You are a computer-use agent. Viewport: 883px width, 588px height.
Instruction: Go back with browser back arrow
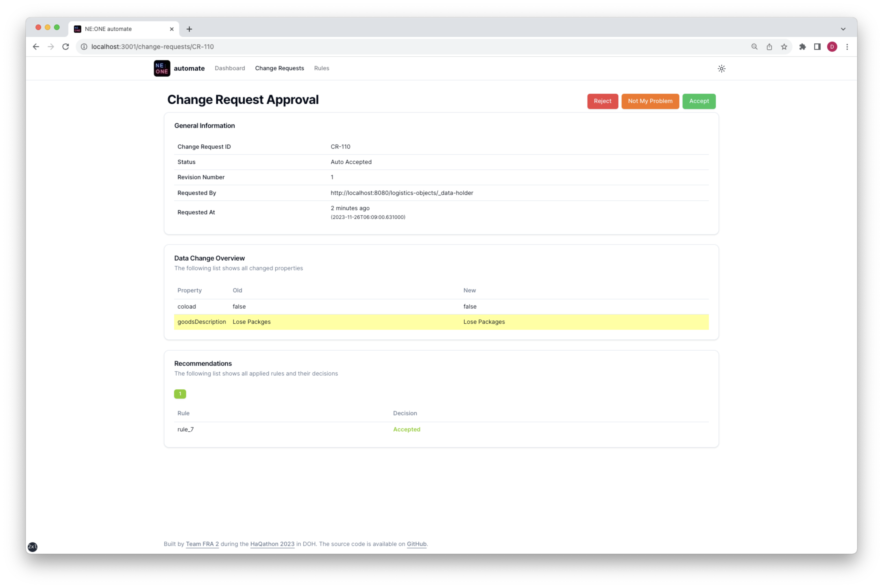tap(36, 46)
